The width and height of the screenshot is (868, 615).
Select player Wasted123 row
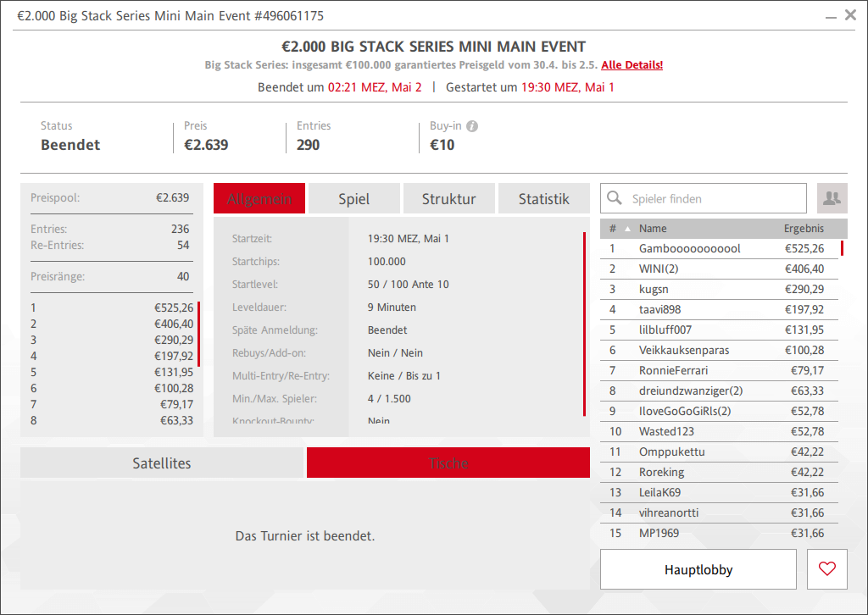click(x=719, y=431)
